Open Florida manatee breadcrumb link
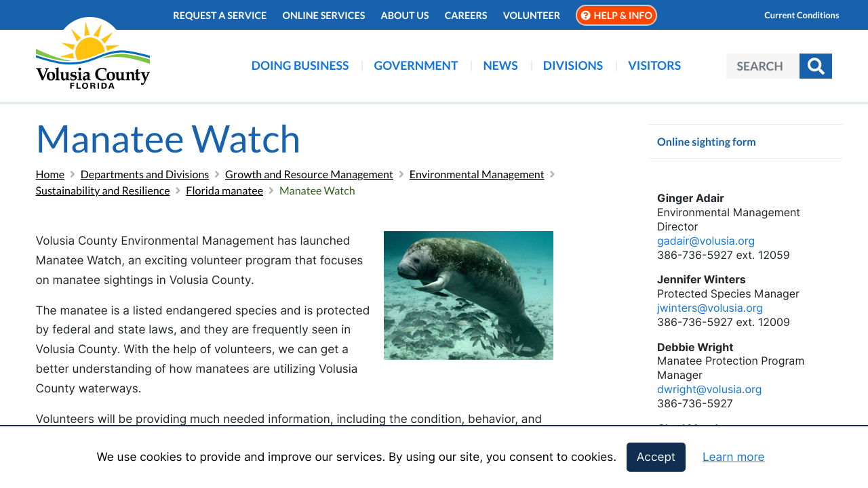Screen dimensions: 868x488 tap(224, 190)
